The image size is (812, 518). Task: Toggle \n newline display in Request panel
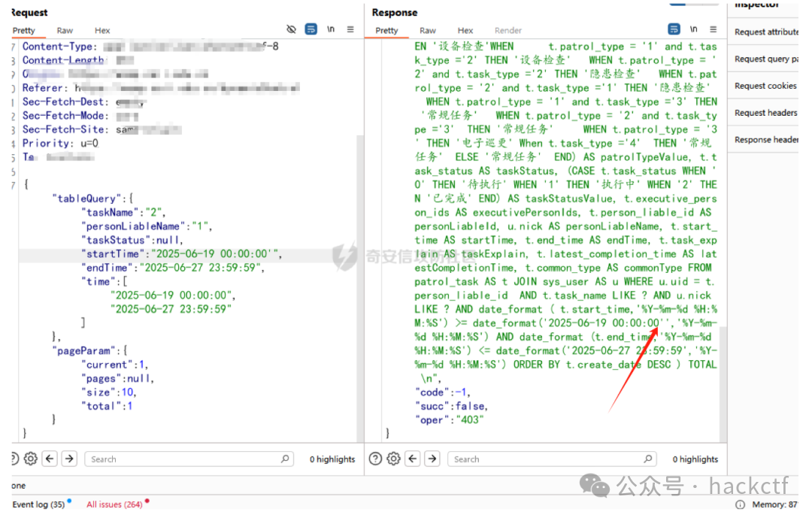330,29
